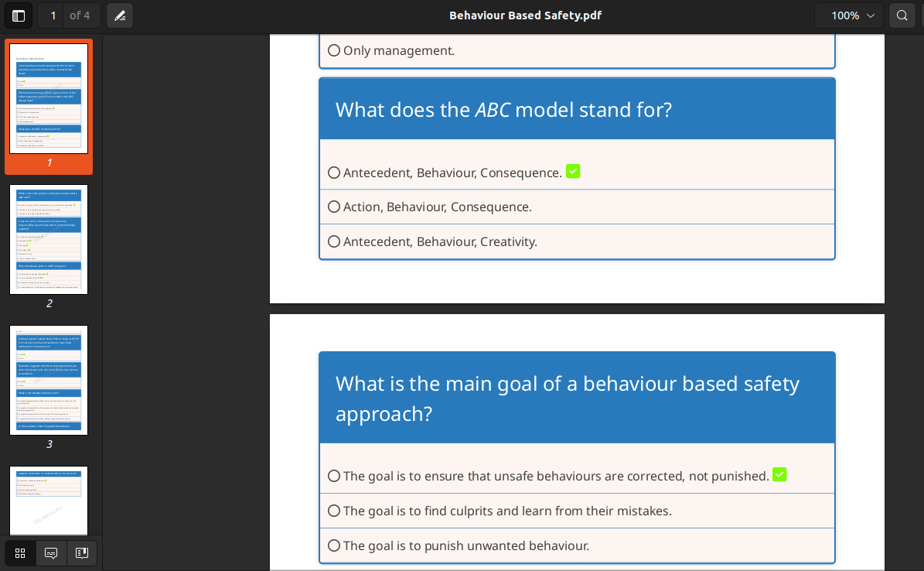Select 'Action, Behaviour, Consequence.' radio
Viewport: 924px width, 571px height.
(x=334, y=207)
